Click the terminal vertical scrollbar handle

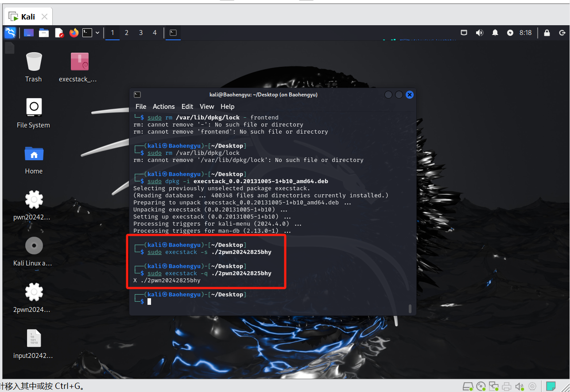(x=410, y=308)
